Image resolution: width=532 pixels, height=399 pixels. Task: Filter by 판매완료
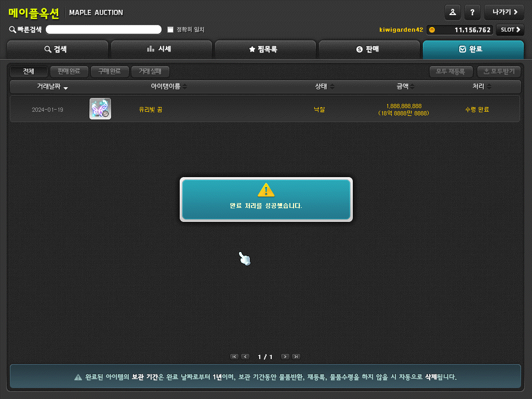point(69,72)
